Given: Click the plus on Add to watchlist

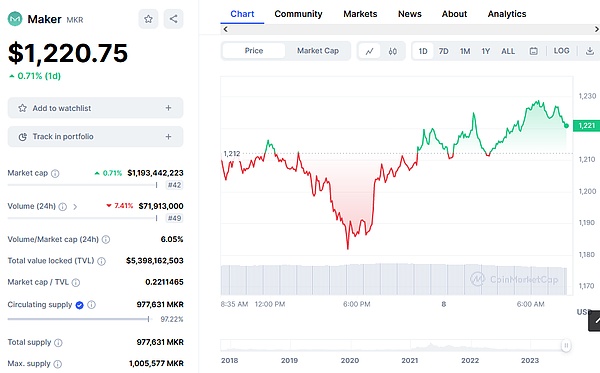Looking at the screenshot, I should point(168,108).
